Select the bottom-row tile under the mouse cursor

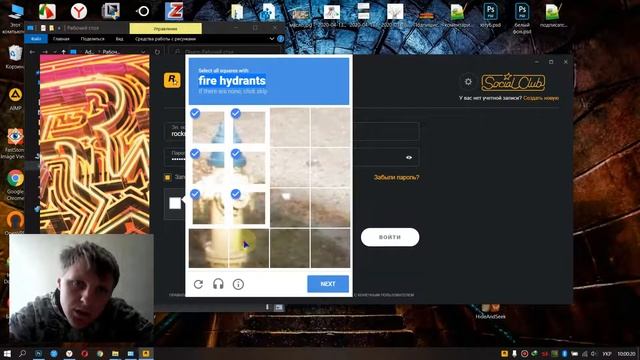(249, 248)
